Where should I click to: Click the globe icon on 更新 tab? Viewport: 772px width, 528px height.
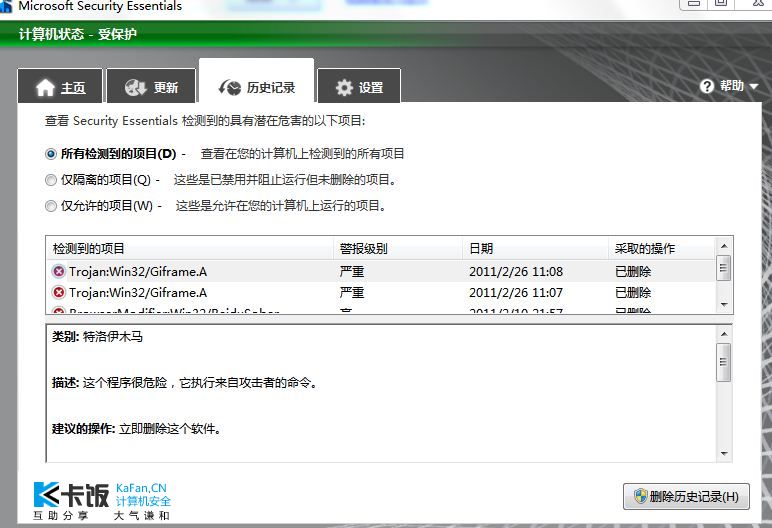(x=135, y=88)
